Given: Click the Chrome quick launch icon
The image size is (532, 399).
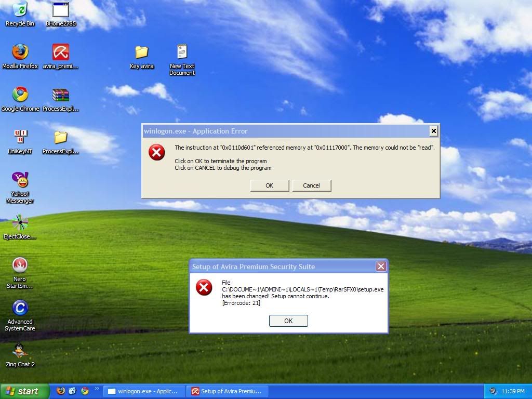Looking at the screenshot, I should click(x=85, y=391).
